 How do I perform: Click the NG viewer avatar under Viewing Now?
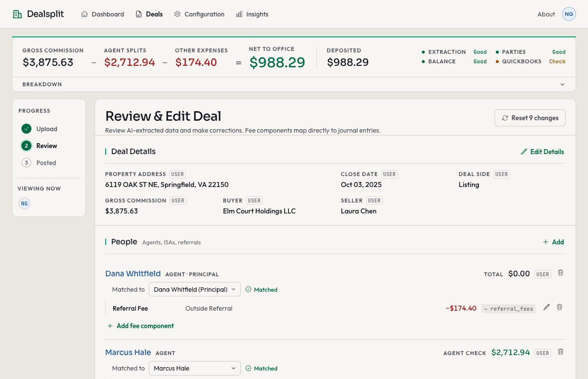click(x=24, y=203)
